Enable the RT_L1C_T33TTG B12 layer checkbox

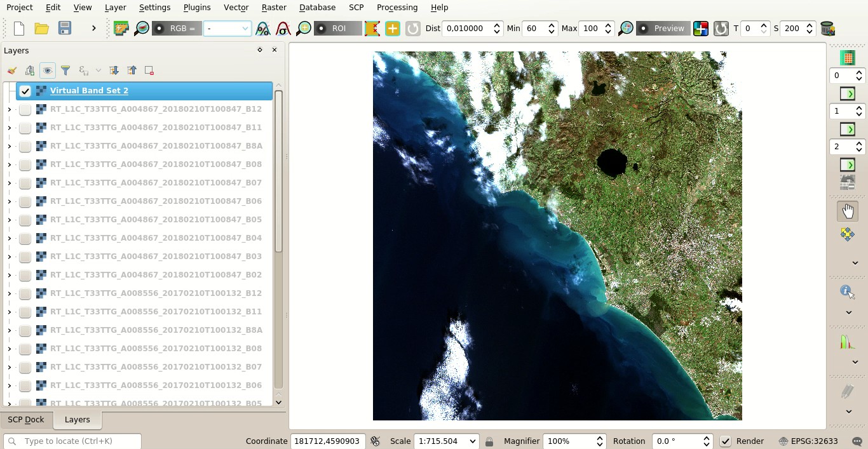[x=25, y=109]
